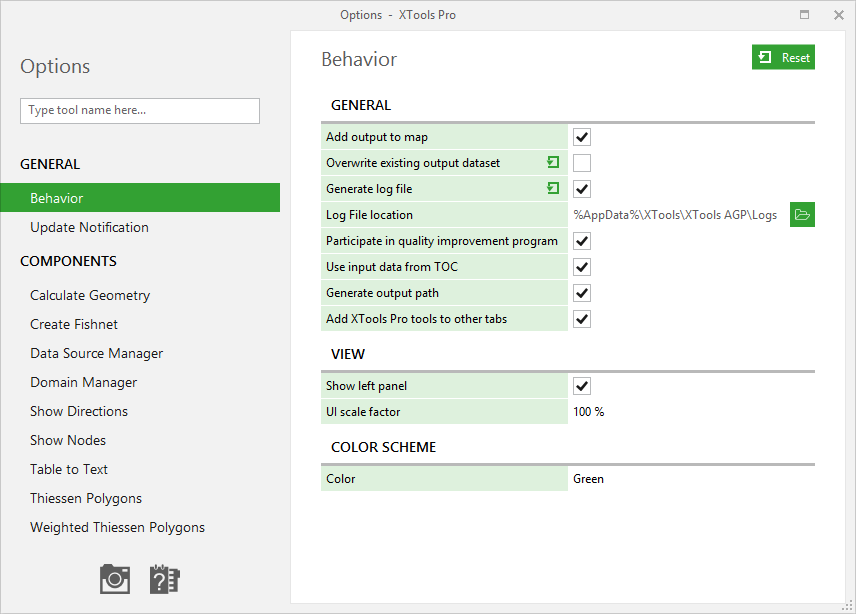Open UI scale factor 100 % value
Screen dimensions: 856x614
(x=588, y=412)
